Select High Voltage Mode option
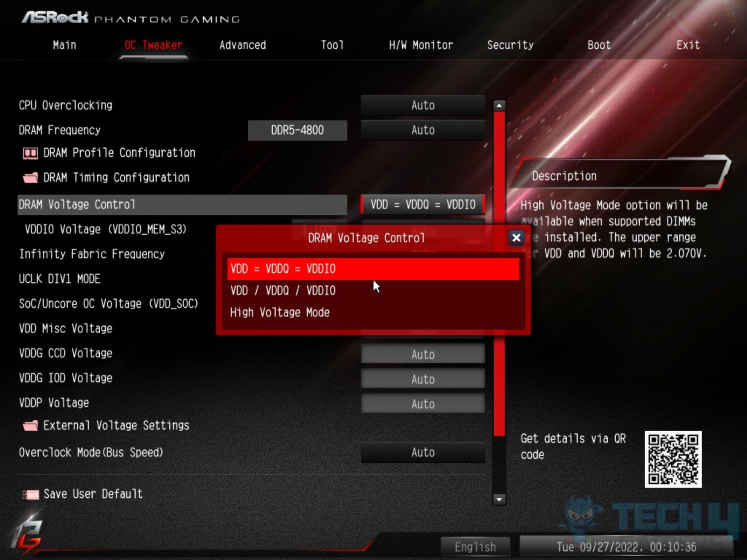The width and height of the screenshot is (747, 560). click(280, 312)
